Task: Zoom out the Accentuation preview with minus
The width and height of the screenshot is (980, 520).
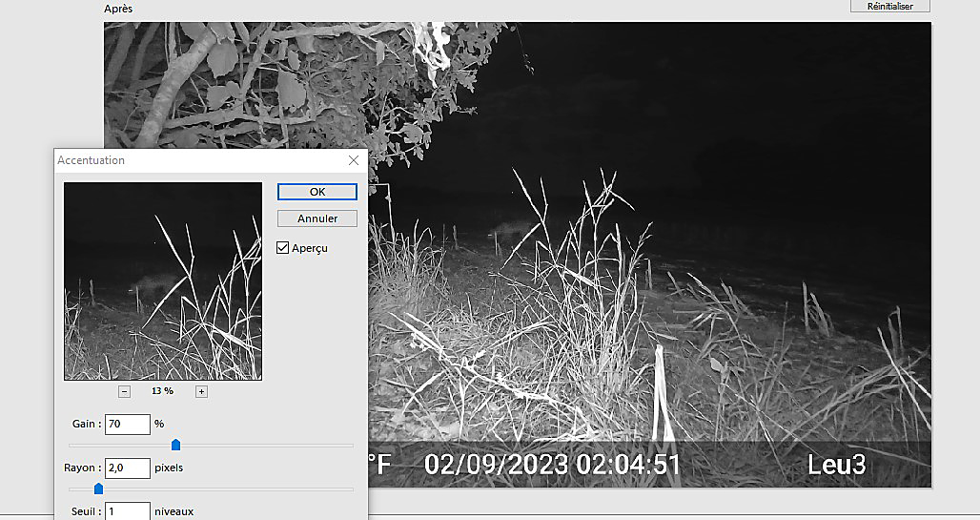Action: 125,391
